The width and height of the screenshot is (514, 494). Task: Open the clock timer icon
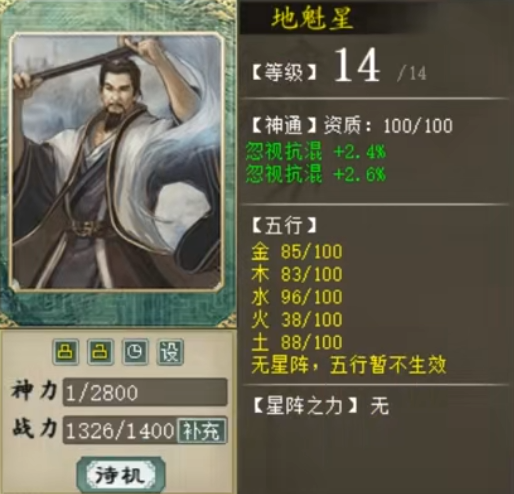(135, 352)
